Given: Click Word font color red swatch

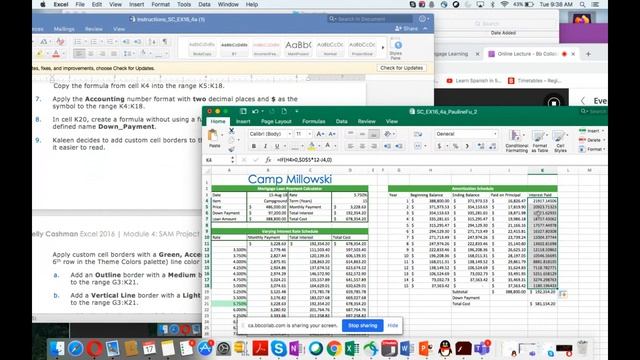Looking at the screenshot, I should (56, 53).
